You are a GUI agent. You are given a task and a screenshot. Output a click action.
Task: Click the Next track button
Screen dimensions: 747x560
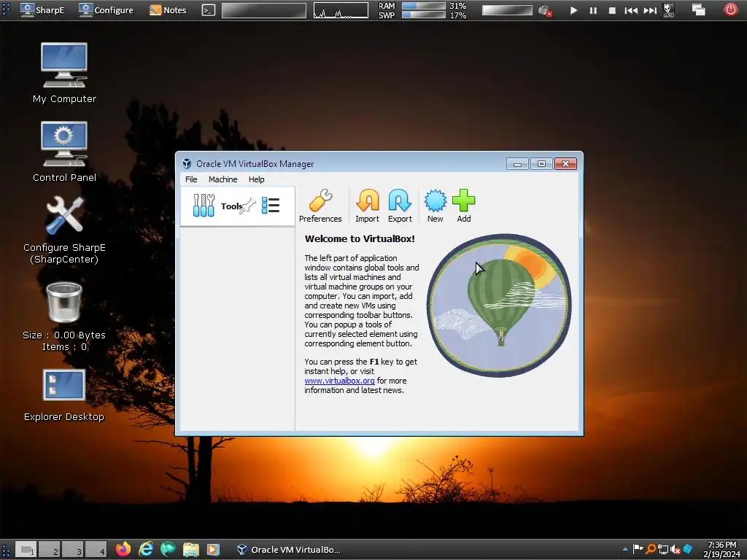(x=650, y=10)
